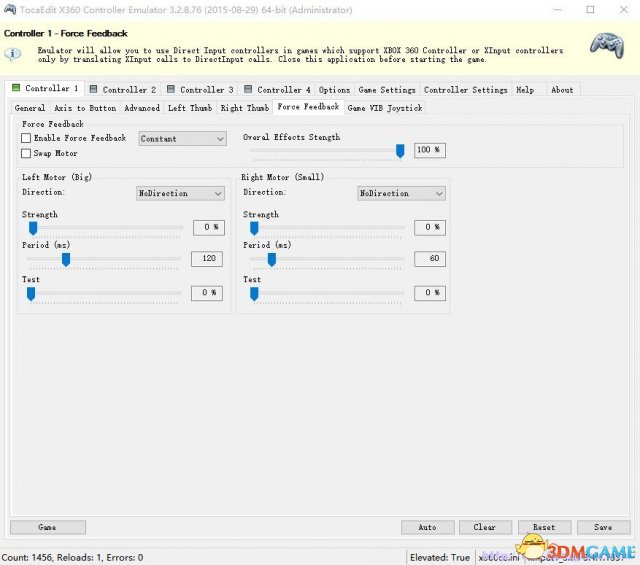Click the Right Motor Test slider handle
Viewport: 640px width, 565px height.
(x=254, y=294)
